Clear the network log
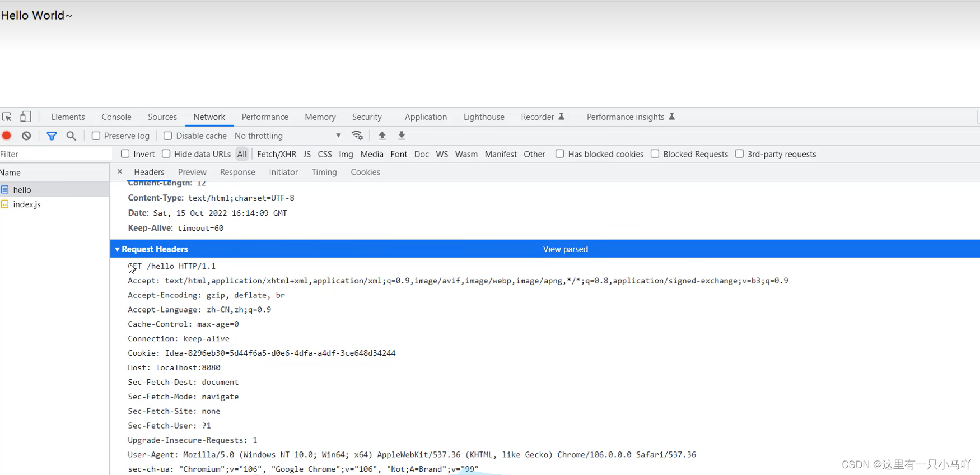The width and height of the screenshot is (980, 475). 26,136
